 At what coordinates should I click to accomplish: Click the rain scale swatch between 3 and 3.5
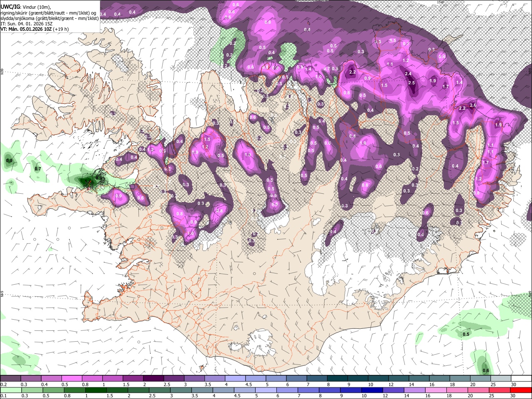(181, 390)
